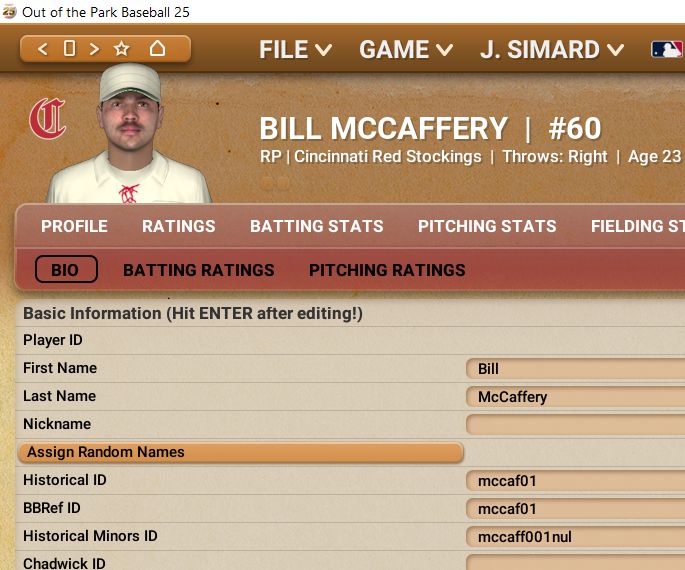Click Bill McCaffery's player portrait
Screen dimensions: 685x570
pos(129,135)
